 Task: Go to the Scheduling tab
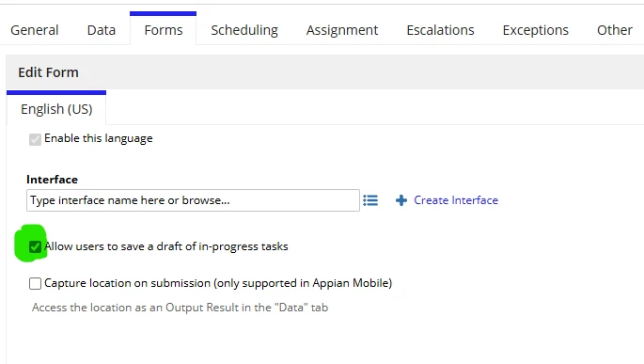point(244,30)
